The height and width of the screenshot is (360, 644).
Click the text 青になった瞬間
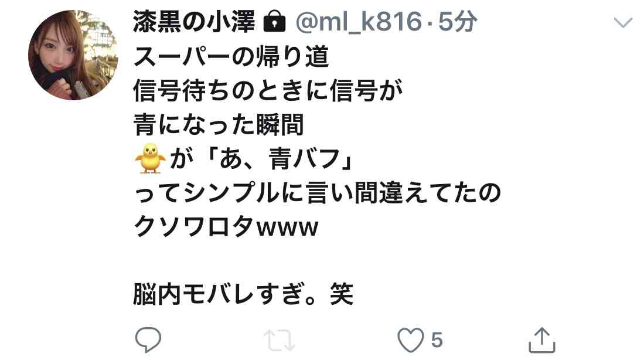pyautogui.click(x=219, y=124)
